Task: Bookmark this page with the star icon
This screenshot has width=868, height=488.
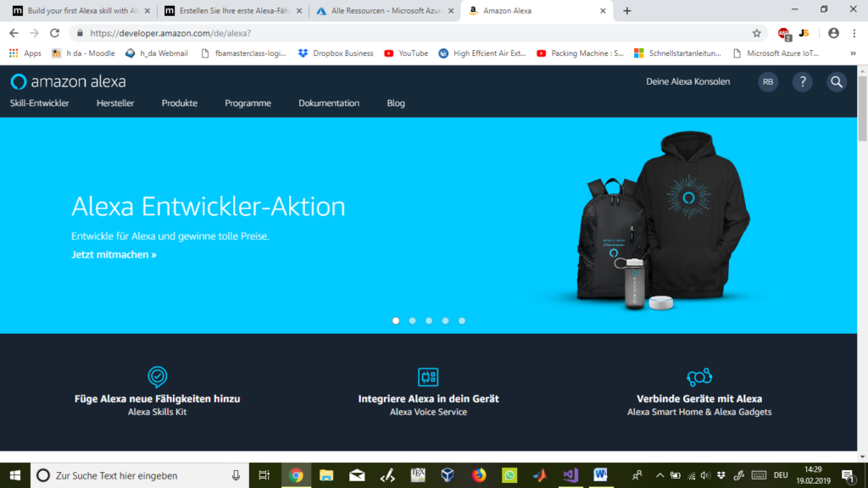Action: [757, 33]
